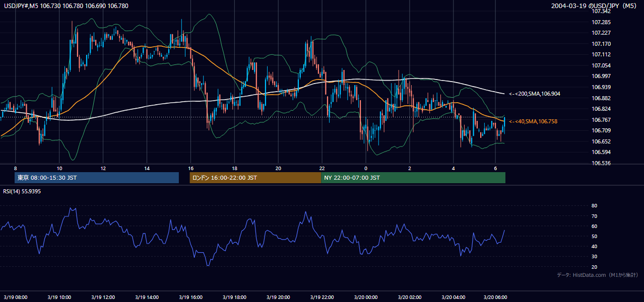The image size is (644, 302).
Task: Click price axis value 106.594
Action: pos(601,152)
